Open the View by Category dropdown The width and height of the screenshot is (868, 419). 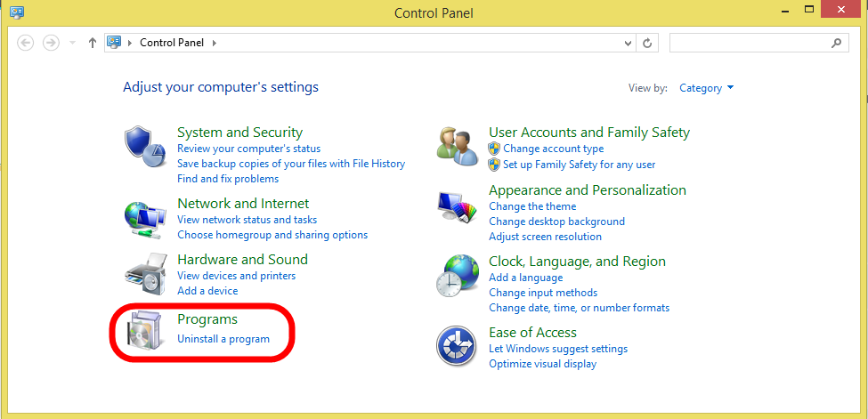tap(706, 88)
